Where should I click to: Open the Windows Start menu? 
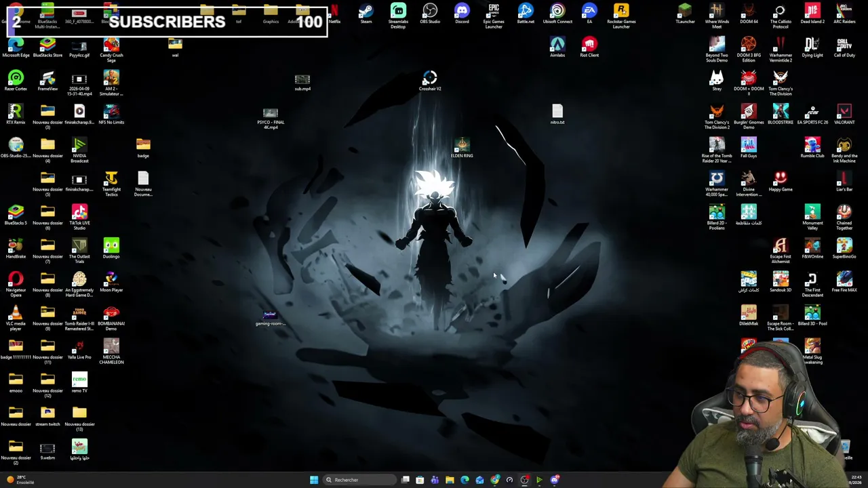click(314, 480)
